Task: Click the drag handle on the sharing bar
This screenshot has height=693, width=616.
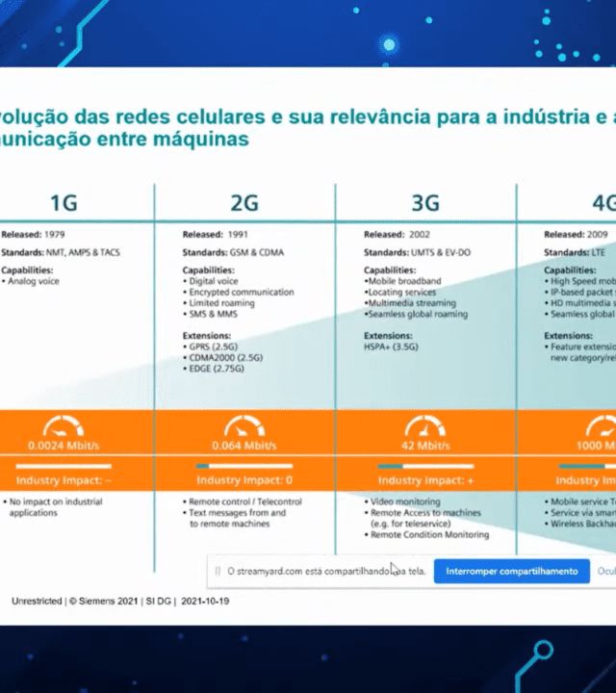Action: pos(217,571)
